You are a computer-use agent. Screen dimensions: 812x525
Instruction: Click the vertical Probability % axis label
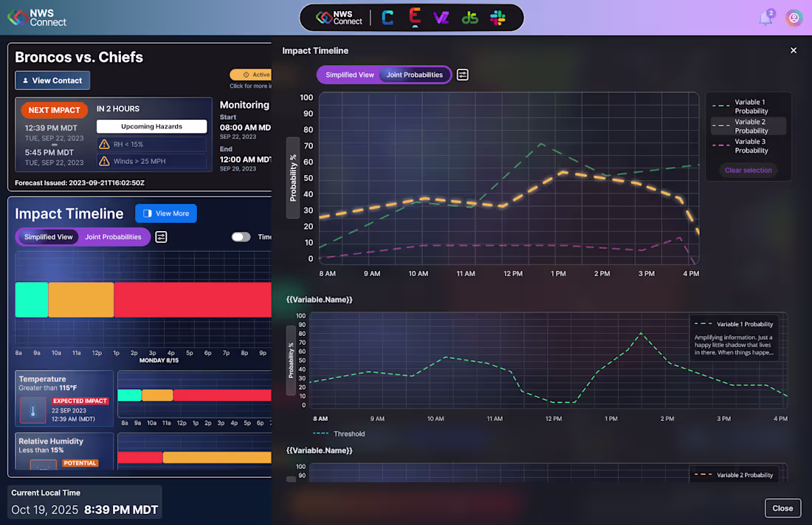coord(293,178)
